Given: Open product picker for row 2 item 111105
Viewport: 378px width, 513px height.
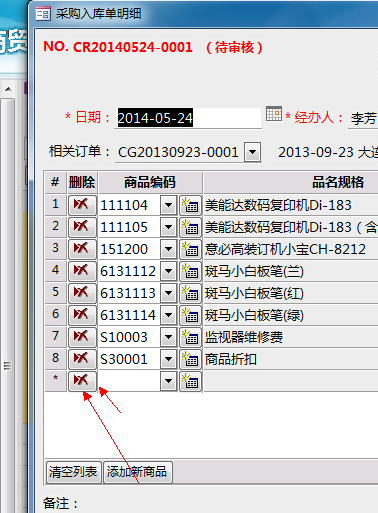Looking at the screenshot, I should (x=190, y=227).
